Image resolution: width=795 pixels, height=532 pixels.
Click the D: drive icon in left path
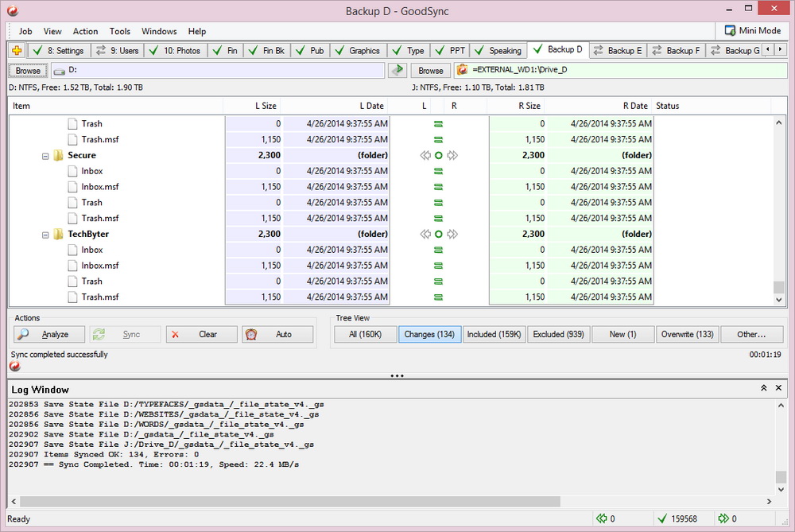click(x=60, y=71)
